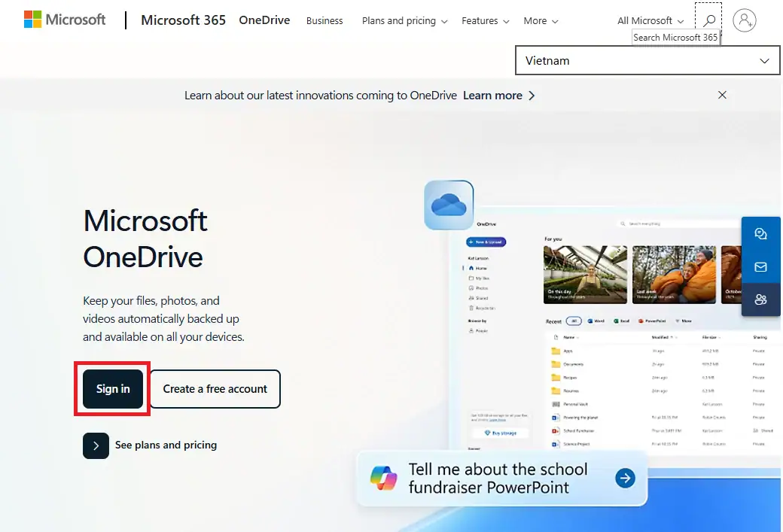Dismiss the OneDrive innovations banner
Screen dimensions: 783x532
722,95
